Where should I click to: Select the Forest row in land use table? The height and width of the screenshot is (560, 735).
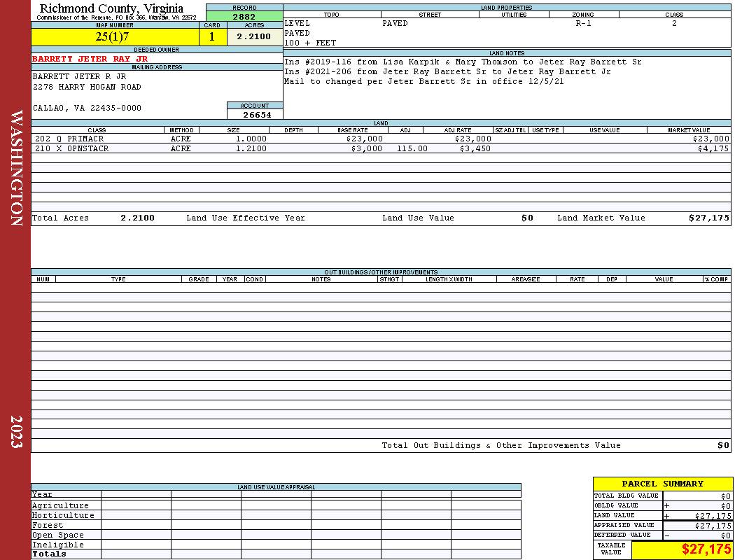point(276,525)
